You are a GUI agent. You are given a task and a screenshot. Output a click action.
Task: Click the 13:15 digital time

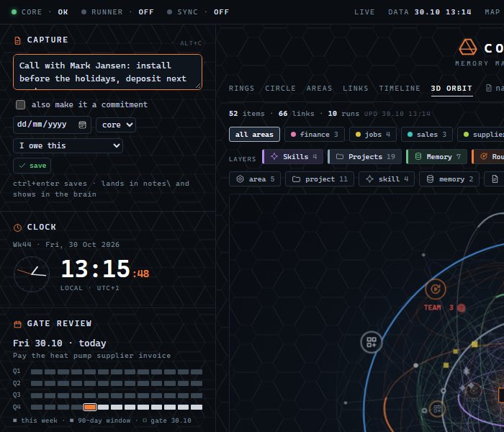(x=96, y=269)
